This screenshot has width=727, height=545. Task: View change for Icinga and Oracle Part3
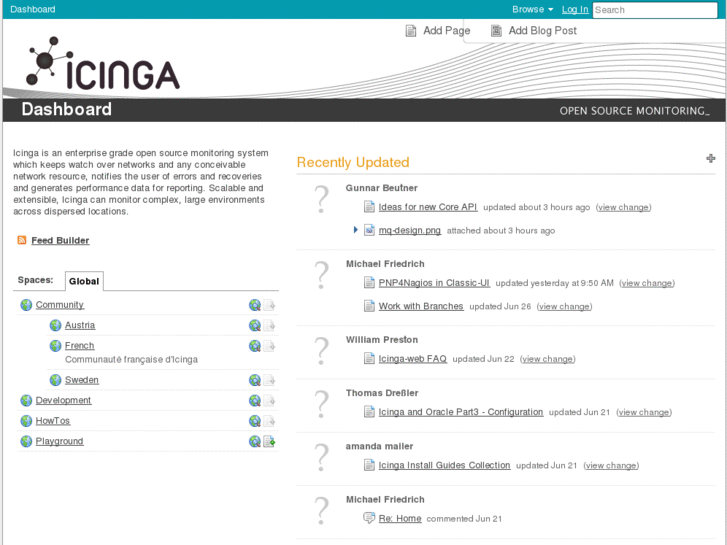click(x=644, y=412)
